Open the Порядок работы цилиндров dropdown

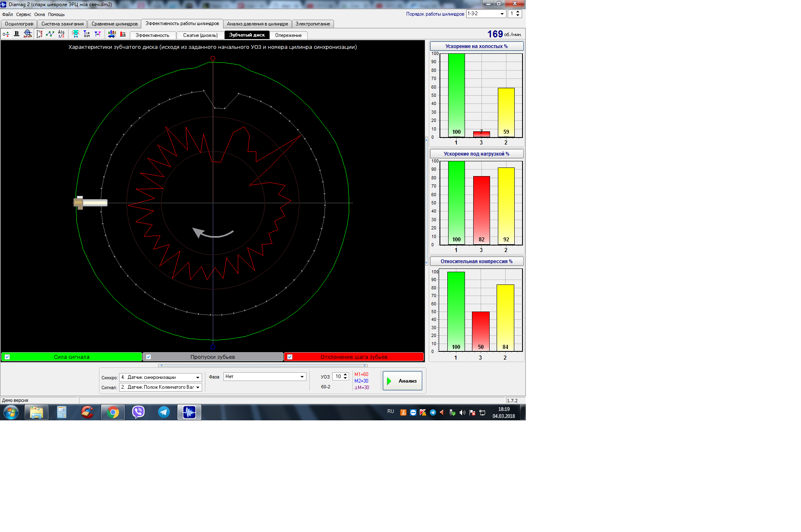pos(486,14)
